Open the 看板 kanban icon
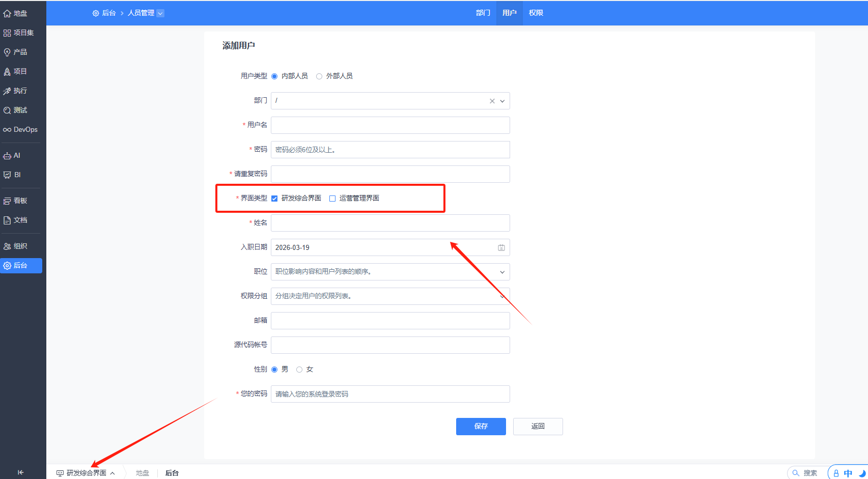868x479 pixels. click(7, 201)
